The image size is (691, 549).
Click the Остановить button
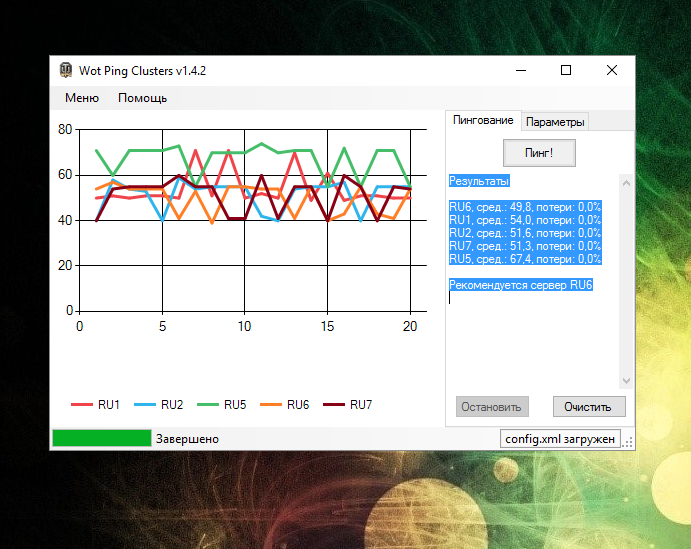coord(490,407)
